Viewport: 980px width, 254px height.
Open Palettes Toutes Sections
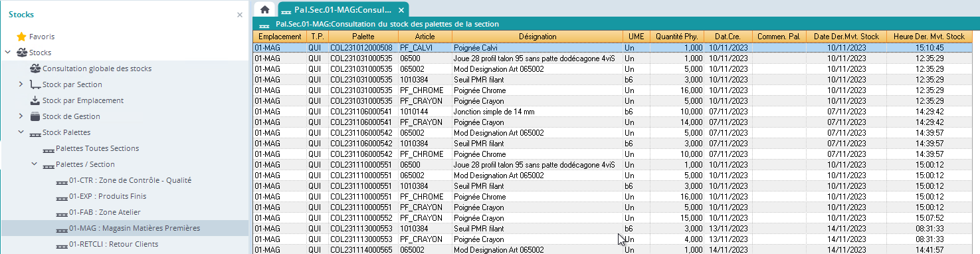click(x=98, y=148)
